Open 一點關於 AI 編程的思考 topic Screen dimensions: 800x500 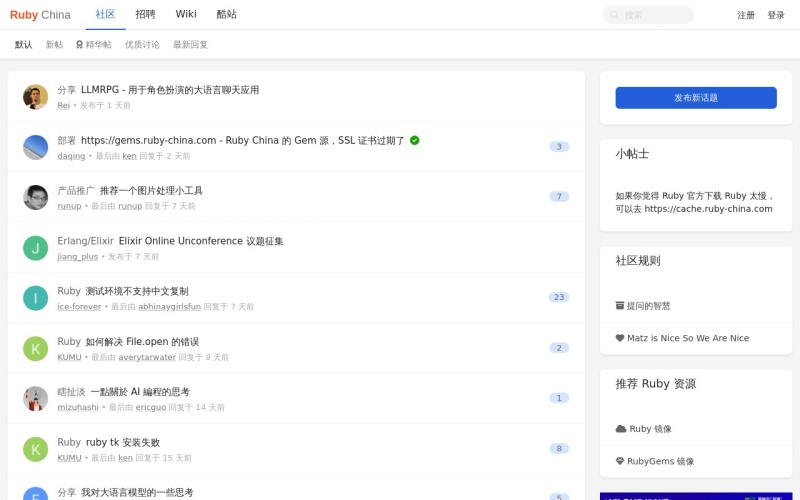pos(140,391)
